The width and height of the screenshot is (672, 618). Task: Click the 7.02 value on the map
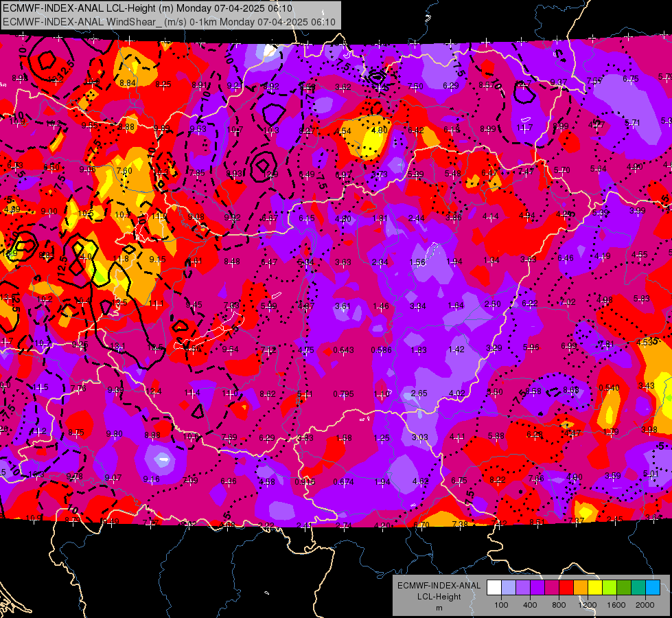(568, 302)
